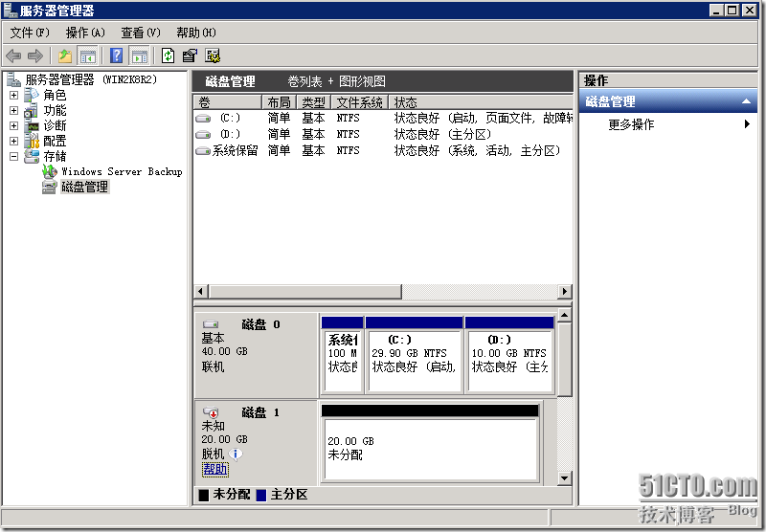
Task: Click the 磁盘管理 tree icon
Action: (x=50, y=187)
